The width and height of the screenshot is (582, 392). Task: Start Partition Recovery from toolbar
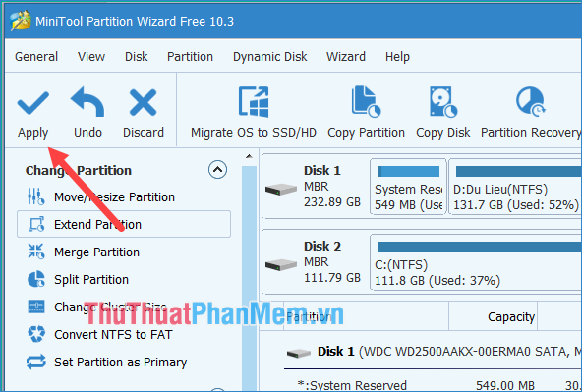pyautogui.click(x=531, y=113)
